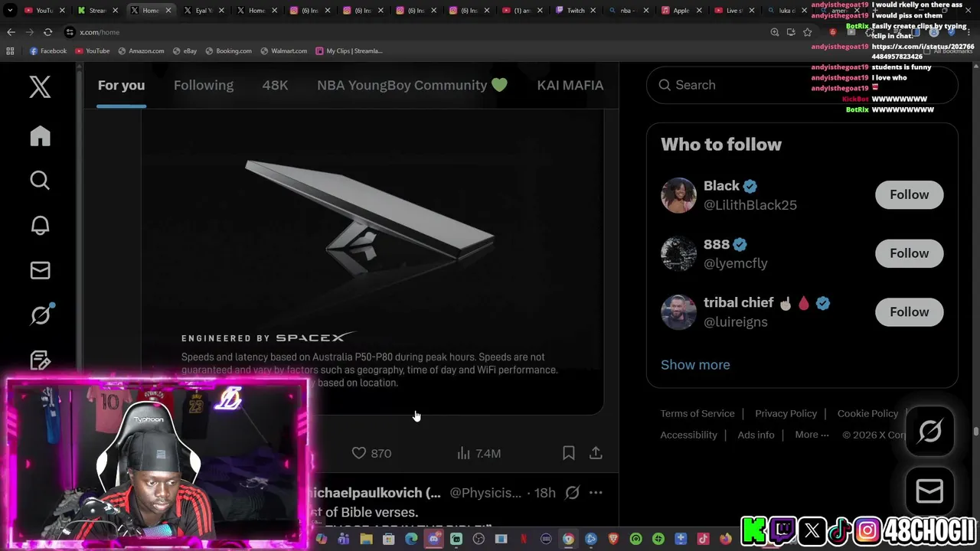Open Terms of Service link
Screen dimensions: 980x551
point(697,413)
